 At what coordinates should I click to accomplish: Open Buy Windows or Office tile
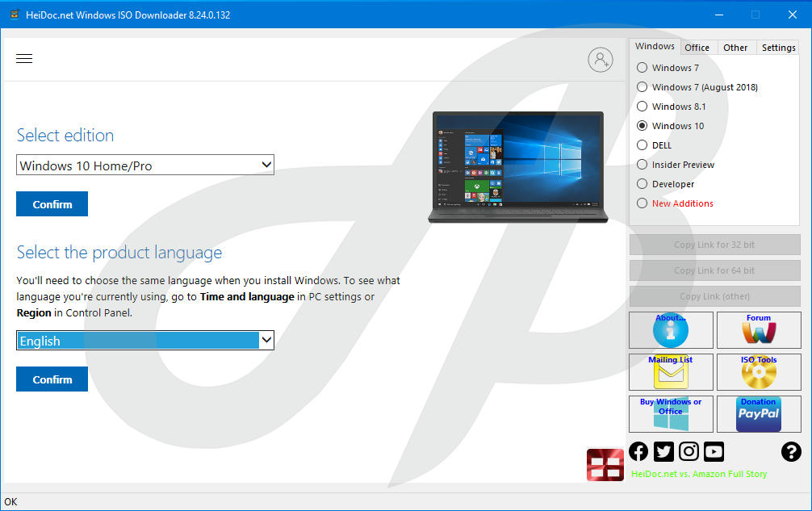(x=671, y=413)
